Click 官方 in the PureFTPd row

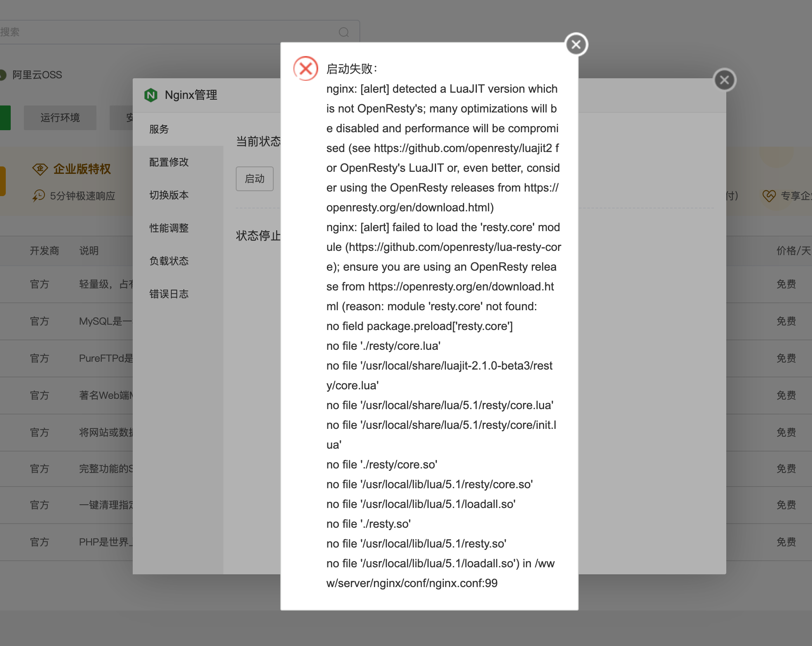click(40, 358)
